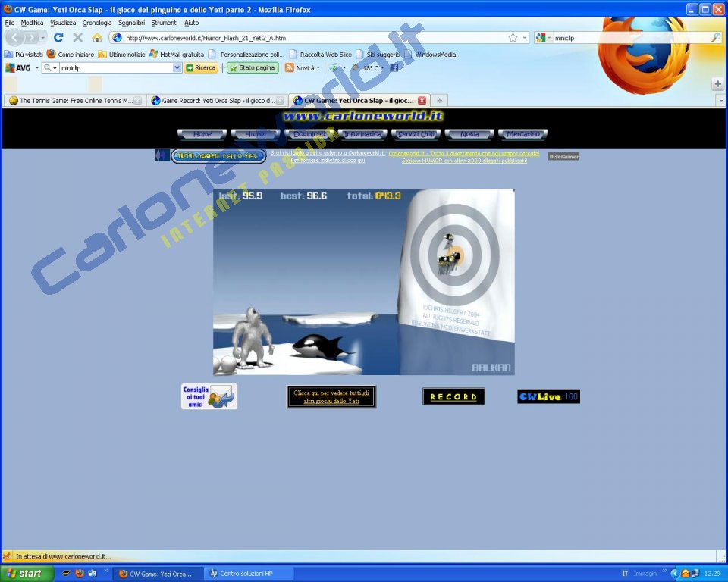Expand the address bar dropdown arrow
The height and width of the screenshot is (582, 728).
[525, 38]
